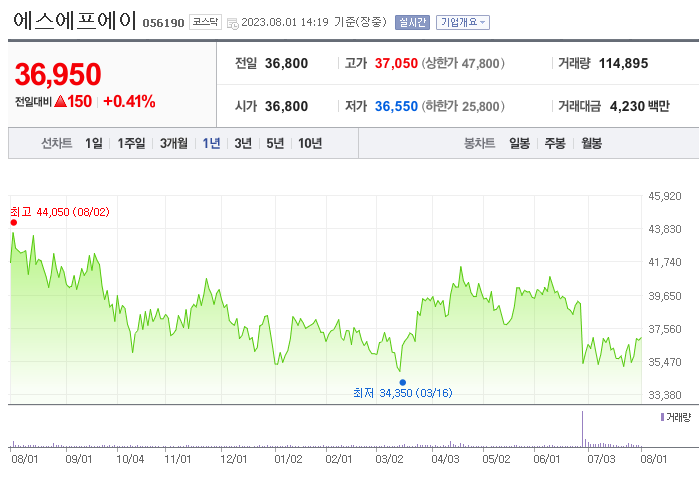Click the 08/01 label at chart's left end
This screenshot has width=699, height=481.
point(25,459)
